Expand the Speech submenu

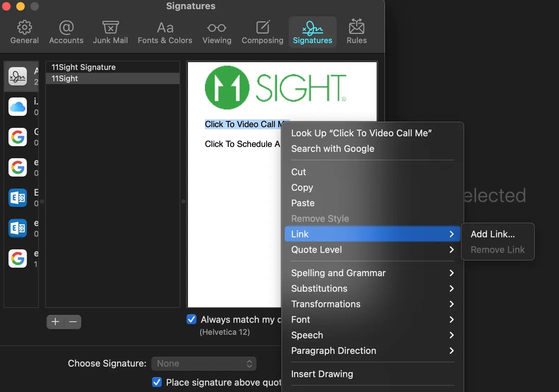[x=372, y=335]
